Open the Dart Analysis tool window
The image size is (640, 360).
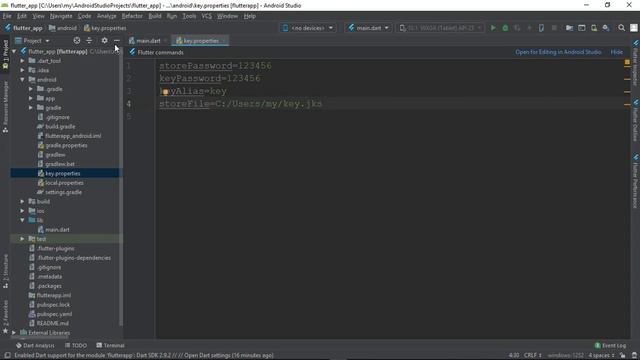pos(35,345)
